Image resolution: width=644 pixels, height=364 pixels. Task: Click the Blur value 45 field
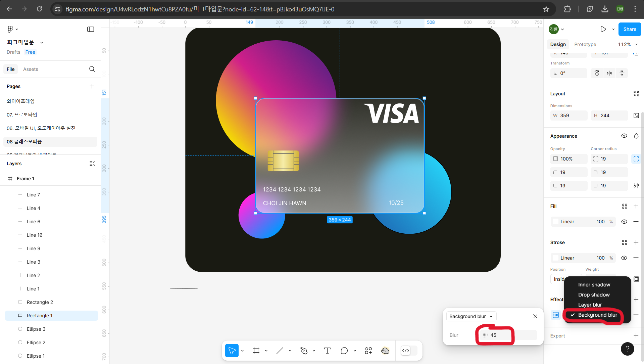tap(508, 335)
